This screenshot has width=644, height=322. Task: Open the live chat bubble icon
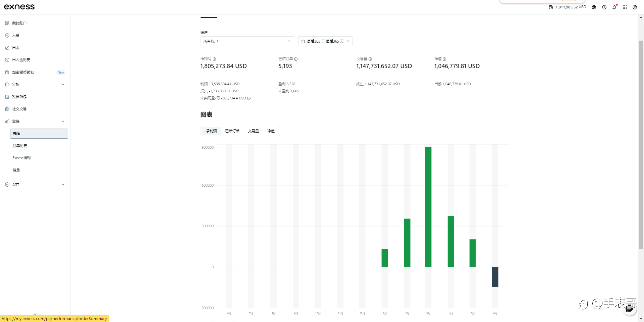[630, 309]
